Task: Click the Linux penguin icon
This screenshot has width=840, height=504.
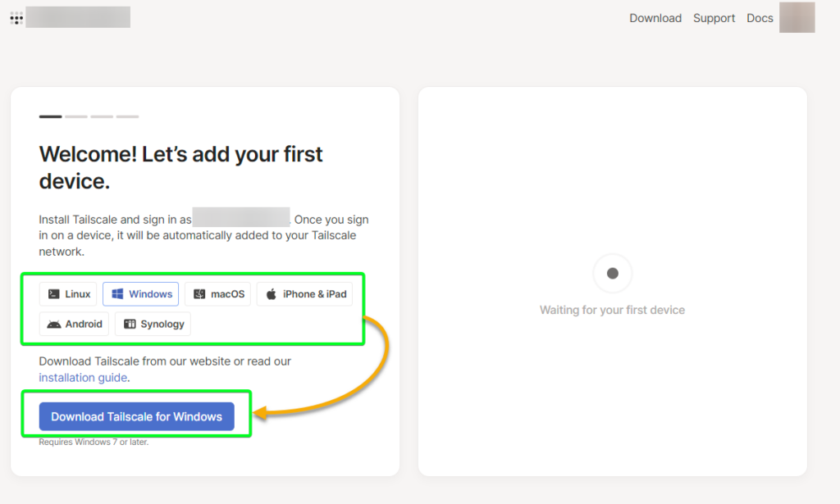Action: click(x=54, y=293)
